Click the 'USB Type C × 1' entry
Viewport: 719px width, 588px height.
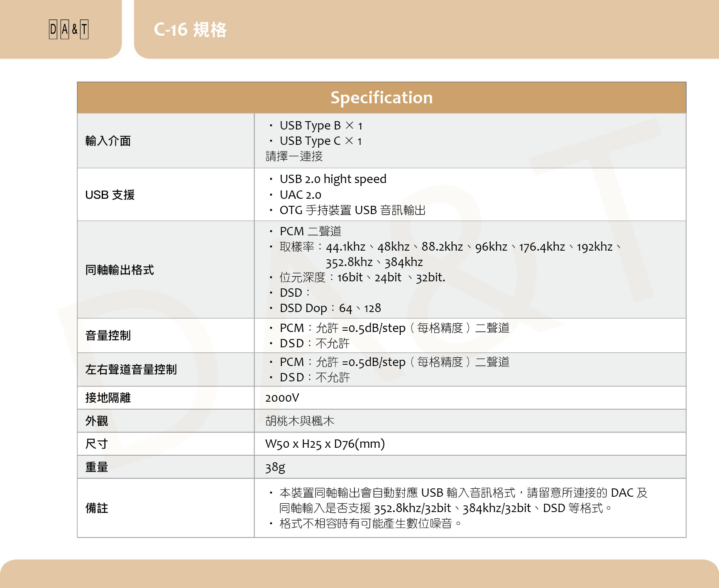coord(320,141)
